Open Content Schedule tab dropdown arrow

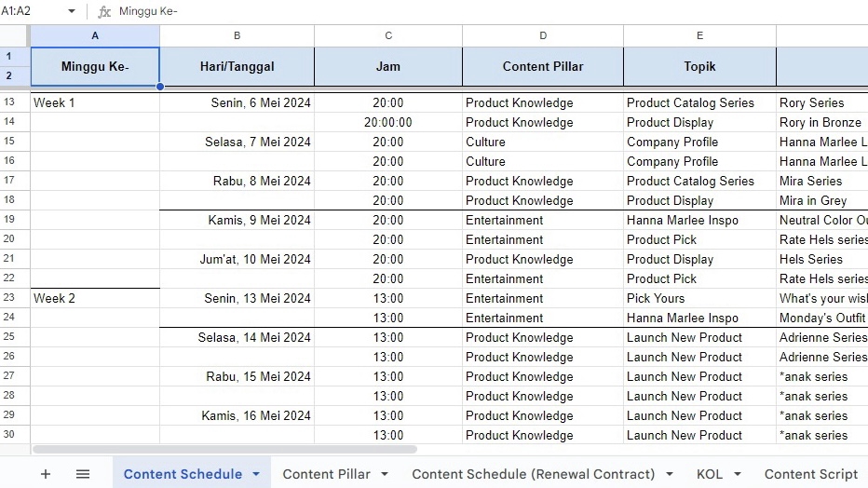(256, 474)
